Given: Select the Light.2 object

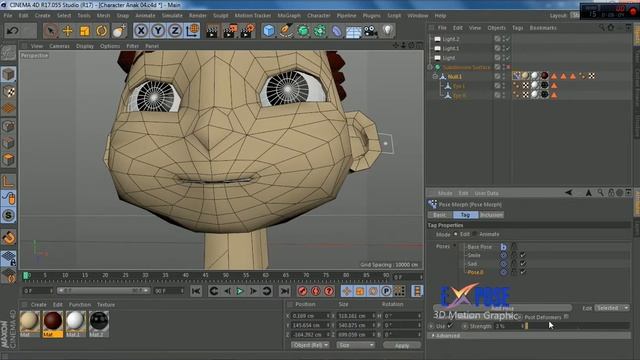Looking at the screenshot, I should click(x=451, y=39).
